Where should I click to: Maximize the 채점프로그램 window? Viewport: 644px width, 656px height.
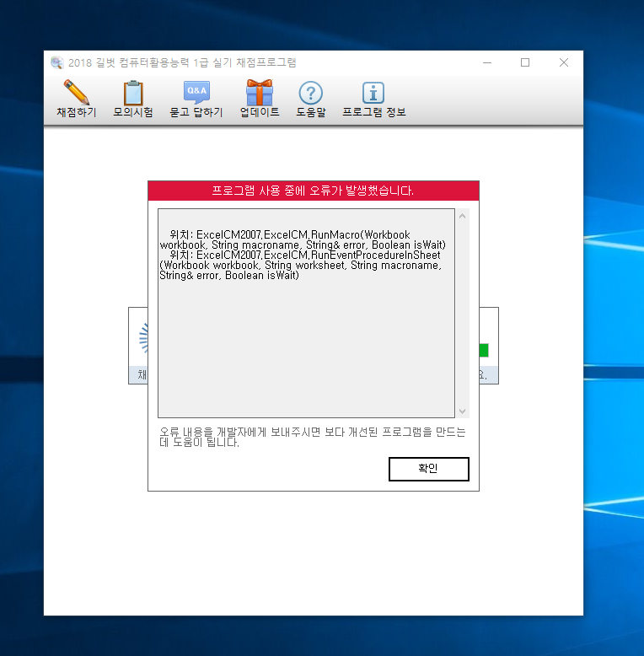(x=525, y=63)
